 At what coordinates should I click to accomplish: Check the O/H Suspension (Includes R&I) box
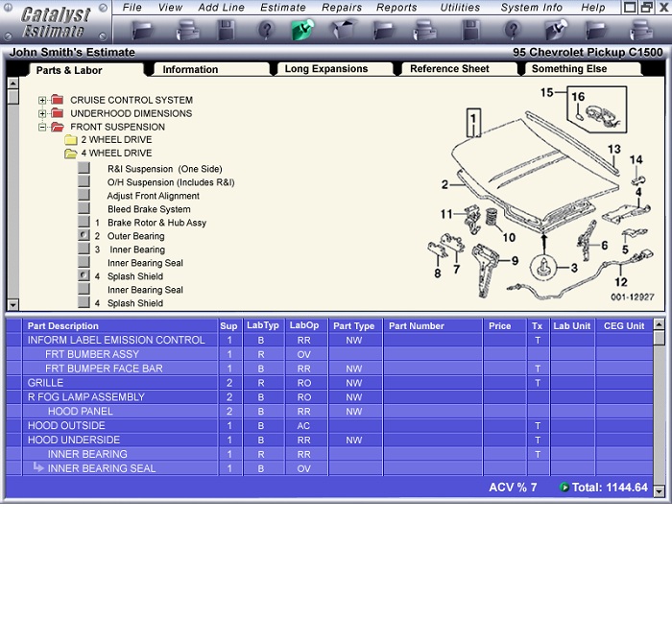[84, 181]
